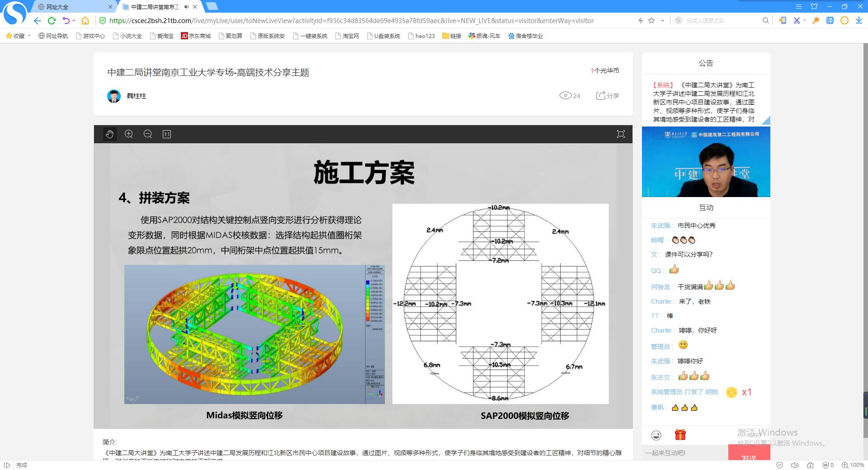868x470 pixels.
Task: Zoom in on the slide
Action: click(x=129, y=134)
